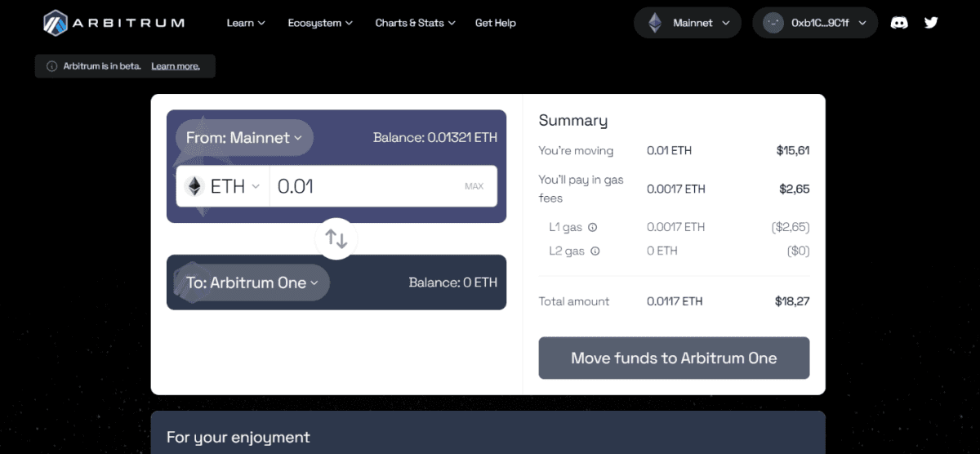980x454 pixels.
Task: Click the ETH token icon in the selector
Action: [x=194, y=186]
